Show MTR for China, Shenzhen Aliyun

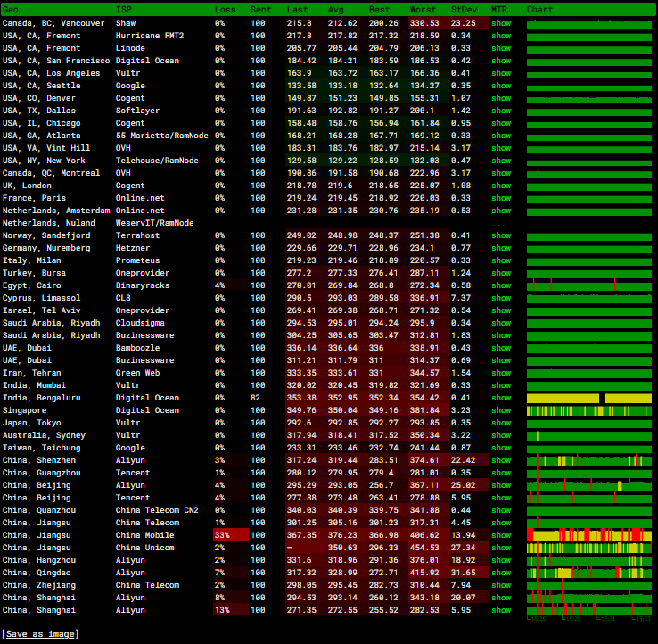point(501,460)
